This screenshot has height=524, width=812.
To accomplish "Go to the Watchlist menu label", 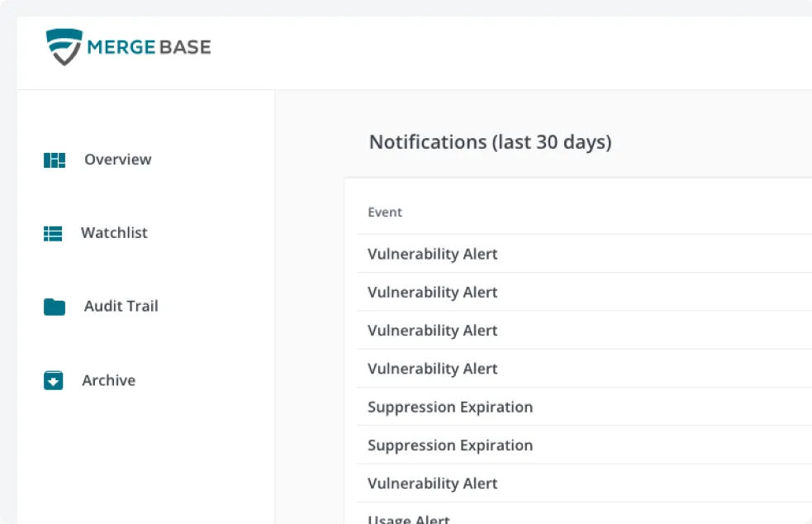I will pyautogui.click(x=114, y=233).
